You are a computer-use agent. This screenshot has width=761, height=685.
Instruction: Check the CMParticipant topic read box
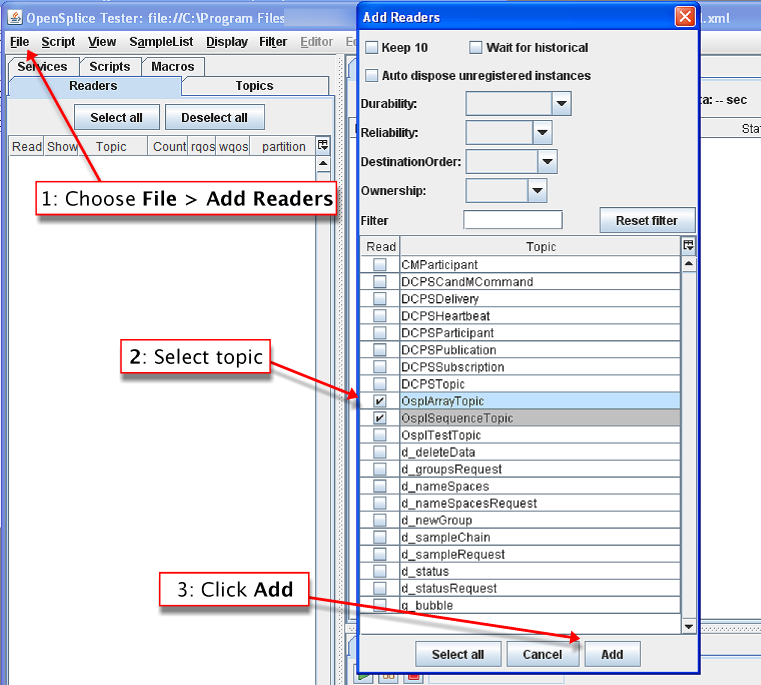point(380,265)
